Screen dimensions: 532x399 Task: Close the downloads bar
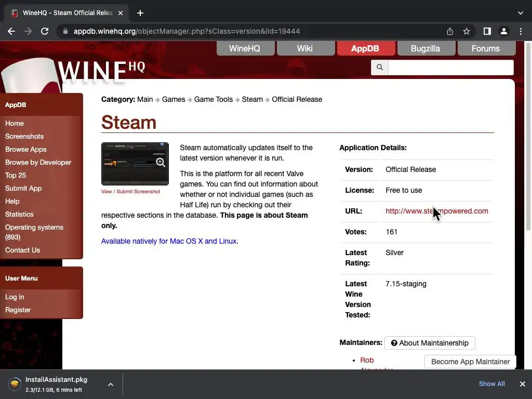pos(523,384)
